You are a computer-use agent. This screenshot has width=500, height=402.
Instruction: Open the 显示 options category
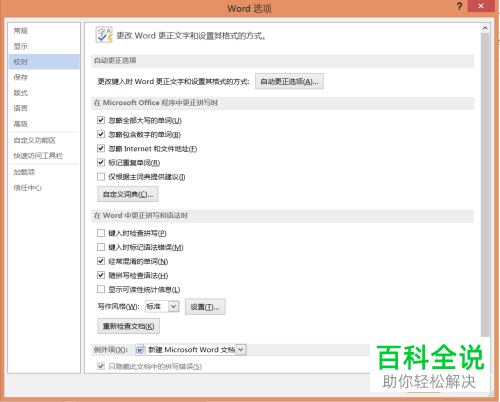[44, 46]
